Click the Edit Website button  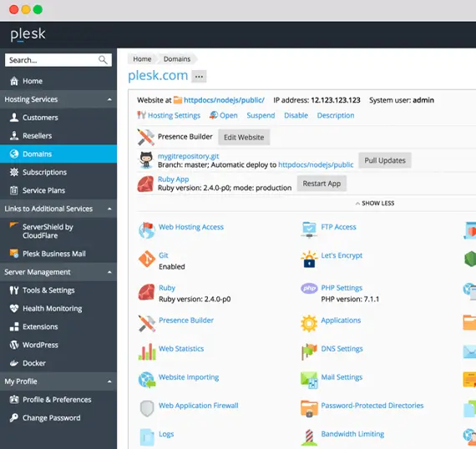[244, 138]
